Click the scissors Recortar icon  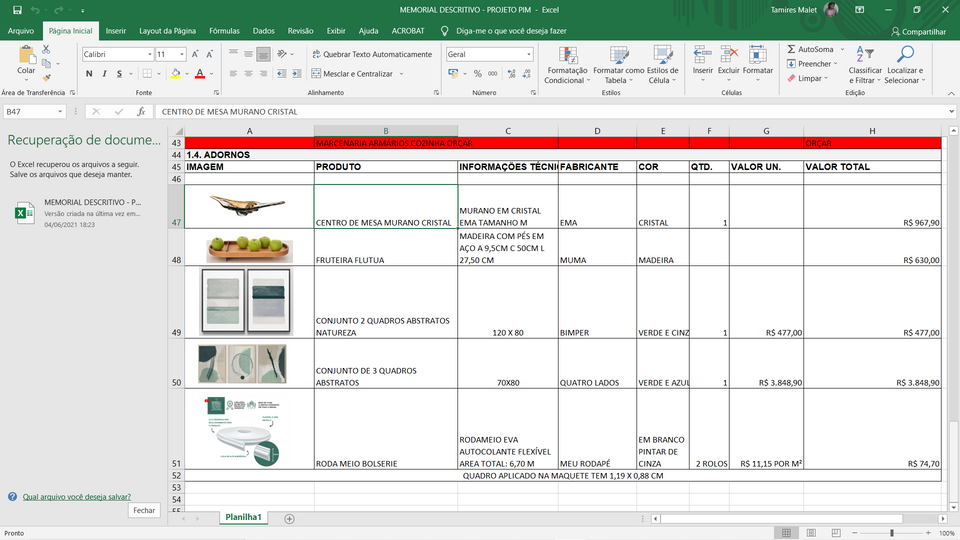point(46,49)
